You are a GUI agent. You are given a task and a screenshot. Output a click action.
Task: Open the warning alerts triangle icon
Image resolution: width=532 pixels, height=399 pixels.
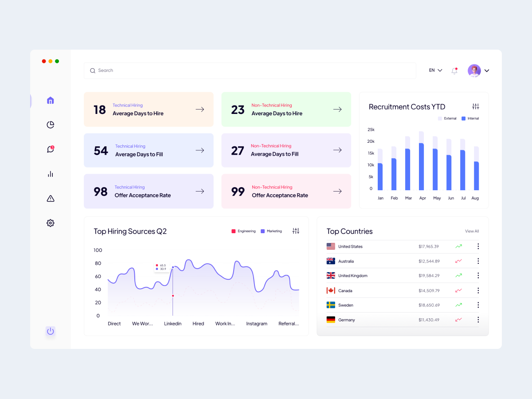coord(51,198)
